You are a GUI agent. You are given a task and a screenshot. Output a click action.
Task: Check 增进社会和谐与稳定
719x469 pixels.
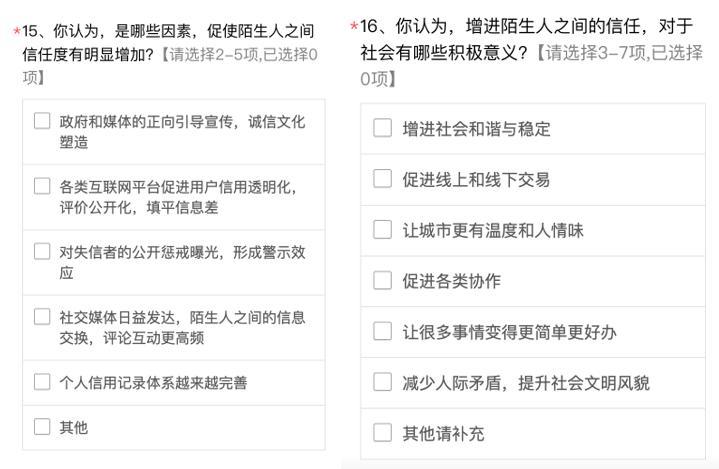click(x=382, y=128)
